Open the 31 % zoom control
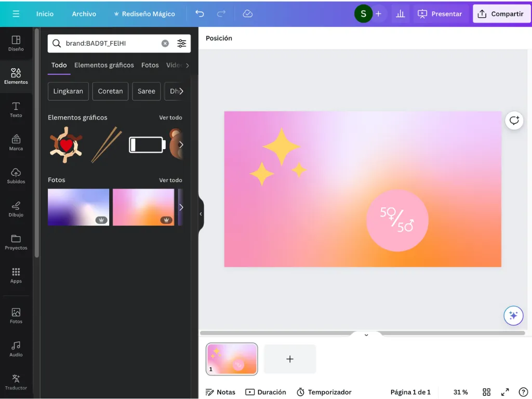The image size is (532, 399). click(x=460, y=392)
